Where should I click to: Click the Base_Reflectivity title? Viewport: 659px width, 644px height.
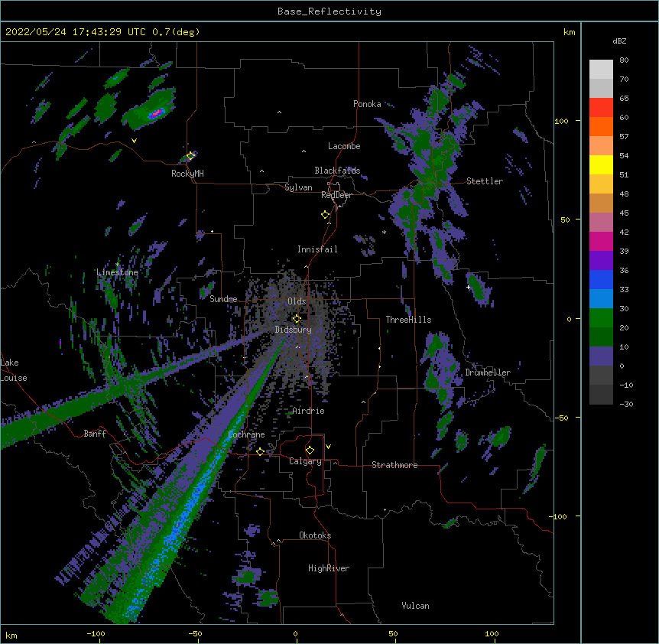tap(329, 11)
